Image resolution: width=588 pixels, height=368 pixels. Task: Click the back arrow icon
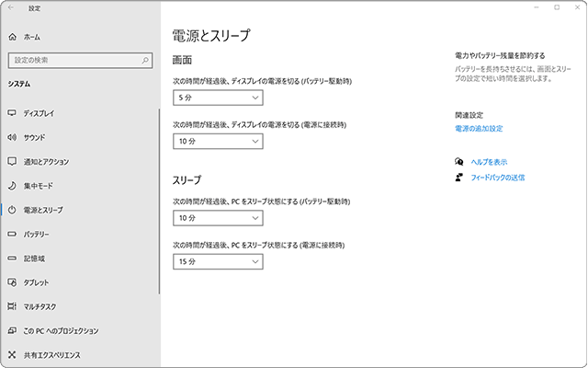[x=11, y=7]
